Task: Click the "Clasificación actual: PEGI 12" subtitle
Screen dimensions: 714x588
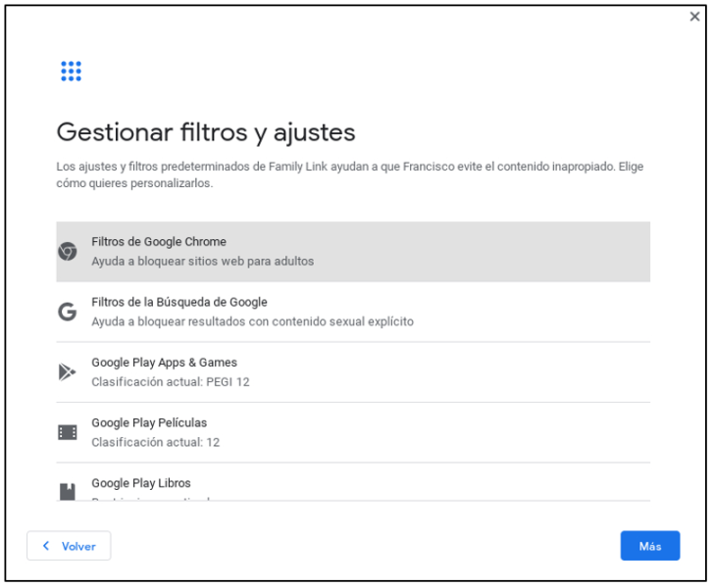Action: coord(171,382)
